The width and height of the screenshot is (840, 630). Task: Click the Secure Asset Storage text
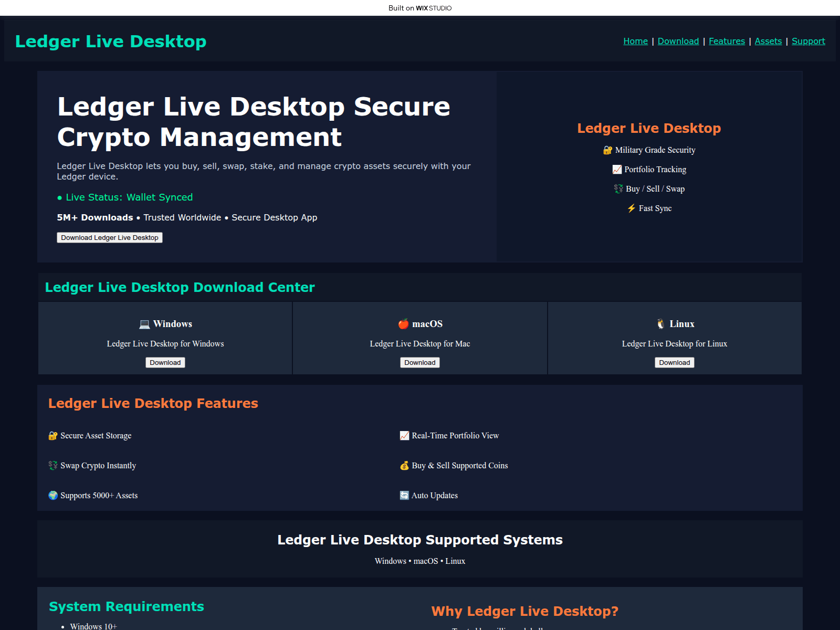96,436
